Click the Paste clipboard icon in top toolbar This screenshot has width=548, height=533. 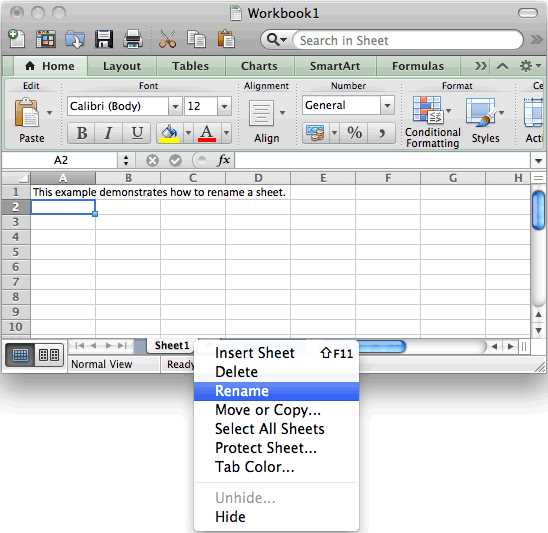226,39
